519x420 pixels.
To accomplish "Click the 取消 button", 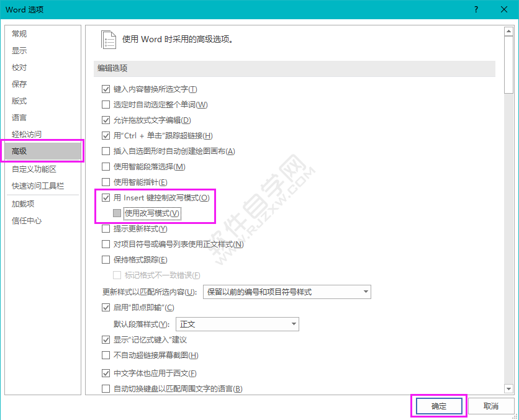I will [490, 406].
